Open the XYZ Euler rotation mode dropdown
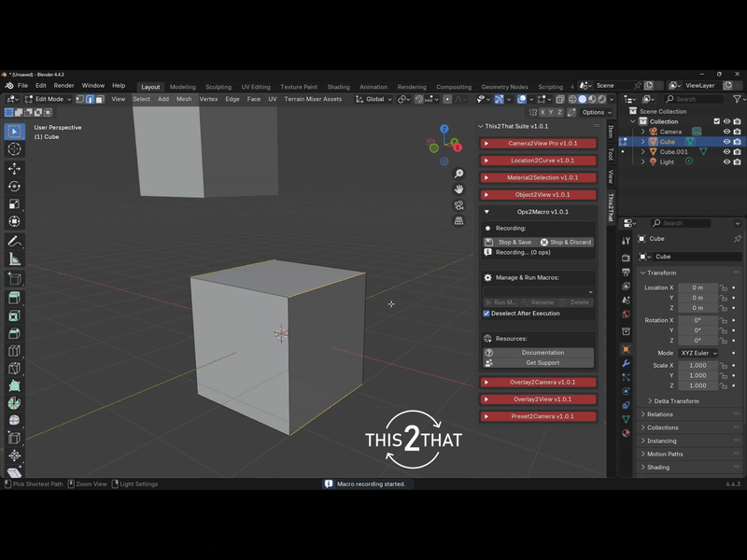This screenshot has width=747, height=560. (x=698, y=354)
